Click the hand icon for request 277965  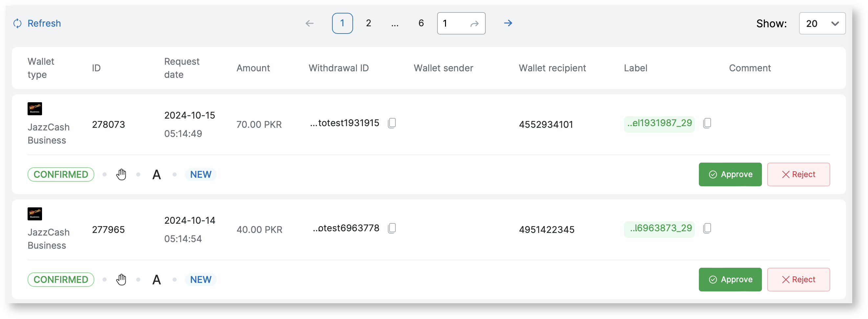tap(121, 280)
